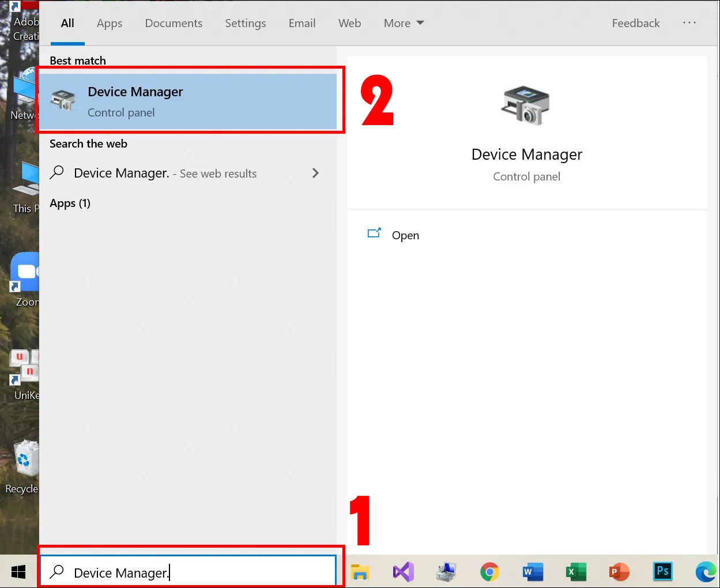Open Google Chrome from the taskbar
The width and height of the screenshot is (720, 588).
coord(489,572)
